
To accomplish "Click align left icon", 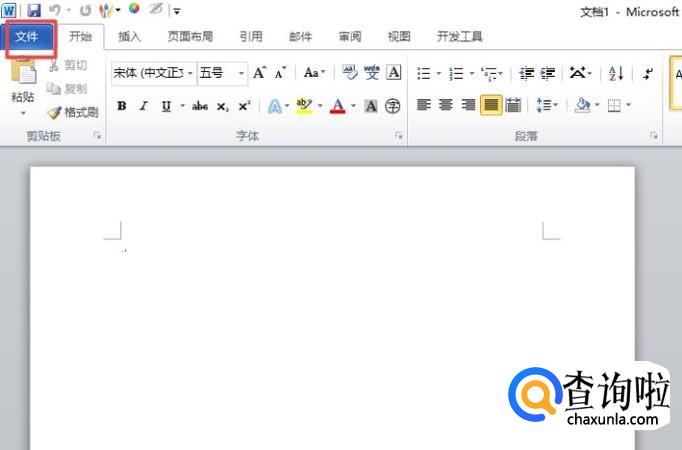I will (x=424, y=105).
